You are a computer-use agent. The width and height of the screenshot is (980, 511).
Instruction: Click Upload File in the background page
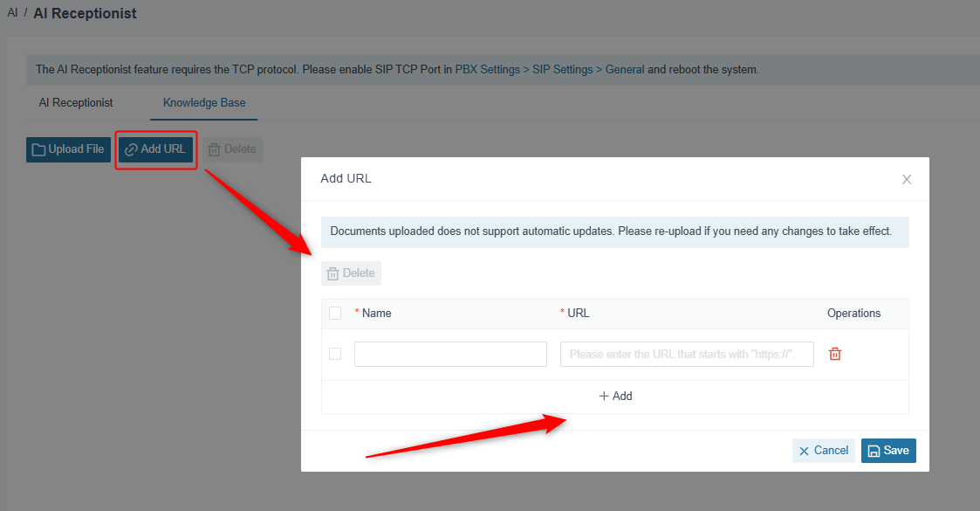(x=68, y=149)
